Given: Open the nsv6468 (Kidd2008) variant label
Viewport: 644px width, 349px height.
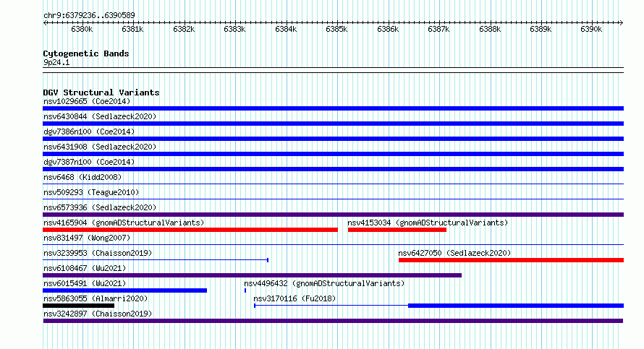Looking at the screenshot, I should (x=82, y=177).
